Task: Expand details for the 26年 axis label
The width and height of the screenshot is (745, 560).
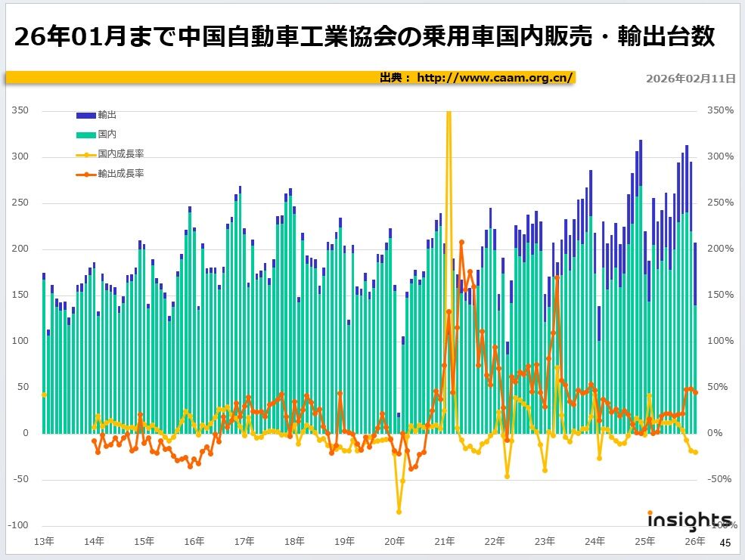Action: point(696,541)
